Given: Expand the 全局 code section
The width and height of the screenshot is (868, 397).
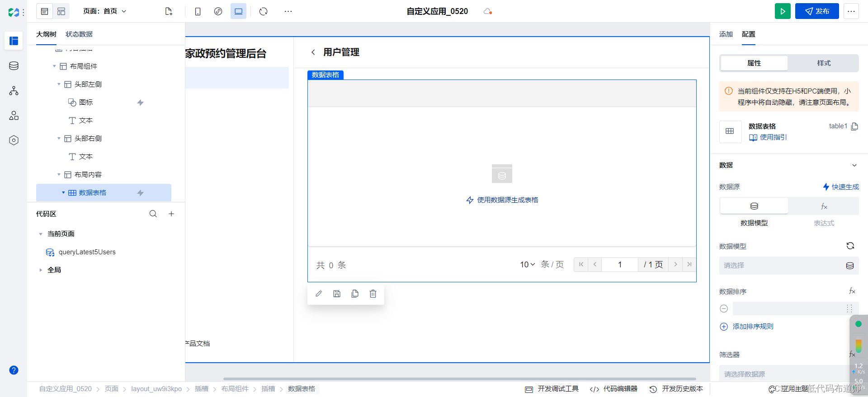Looking at the screenshot, I should tap(41, 270).
